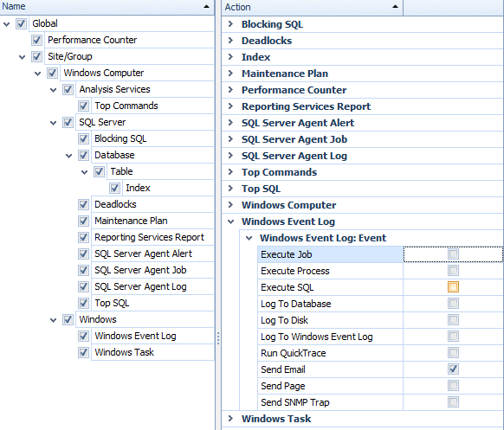Toggle the Deadlocks tree checkbox
504x430 pixels.
(84, 204)
